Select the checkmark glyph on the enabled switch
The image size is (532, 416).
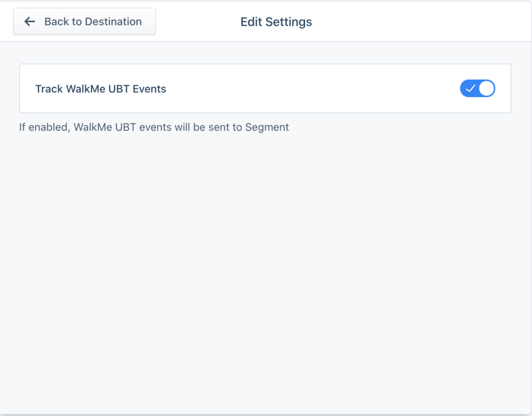(472, 88)
